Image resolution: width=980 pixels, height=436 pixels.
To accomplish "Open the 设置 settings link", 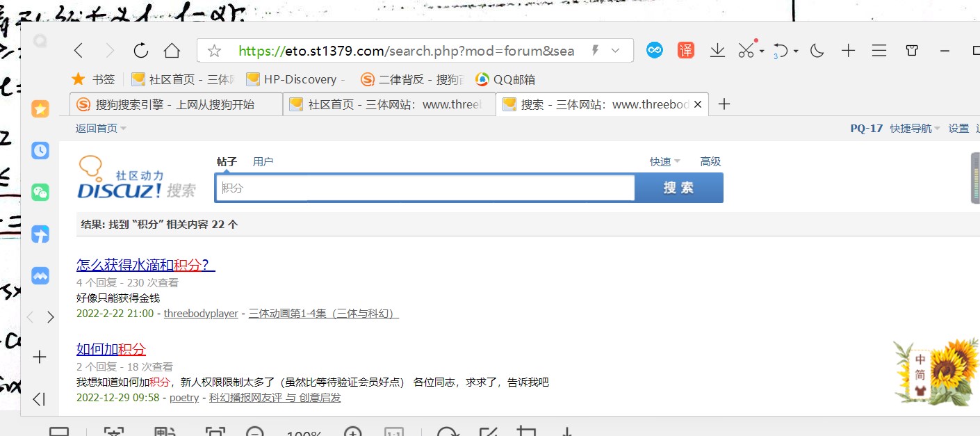I will [958, 128].
